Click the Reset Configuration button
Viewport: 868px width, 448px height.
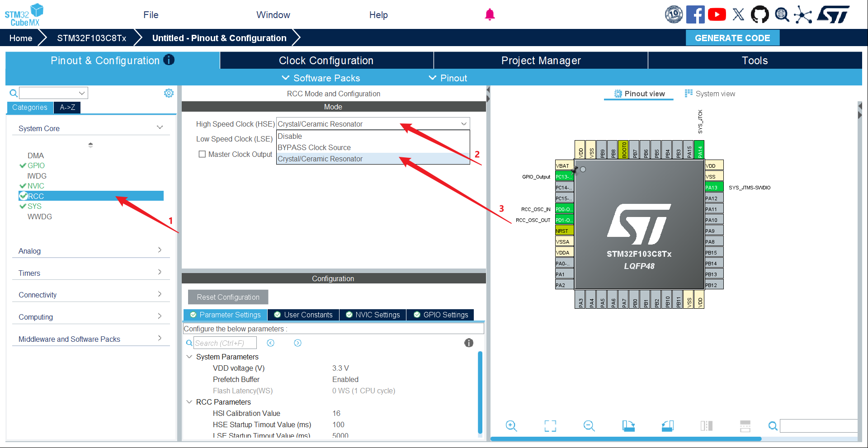[x=228, y=297]
